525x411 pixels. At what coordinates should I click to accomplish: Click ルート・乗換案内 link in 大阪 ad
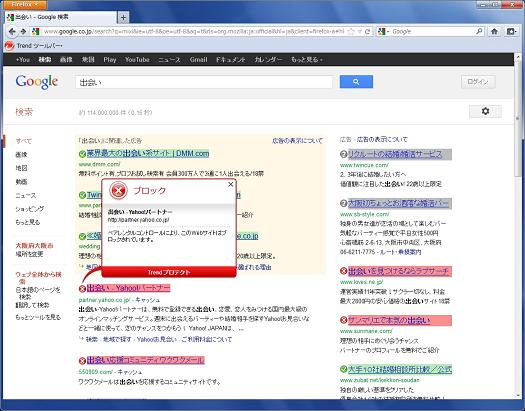coord(401,252)
